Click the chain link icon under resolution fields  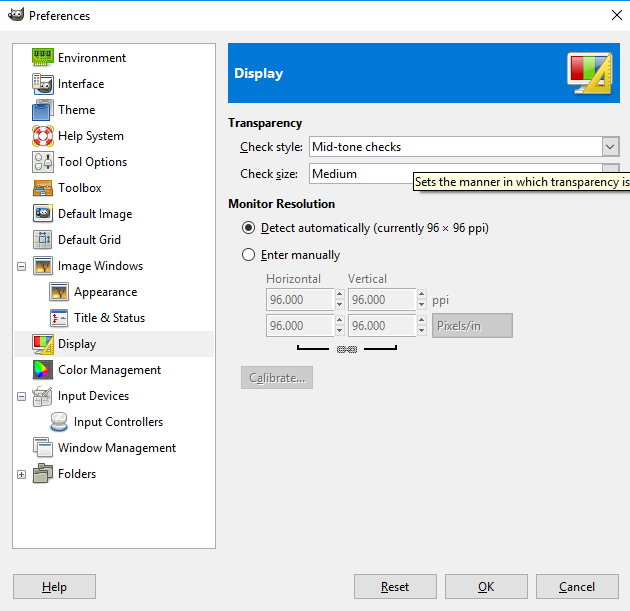[x=347, y=349]
